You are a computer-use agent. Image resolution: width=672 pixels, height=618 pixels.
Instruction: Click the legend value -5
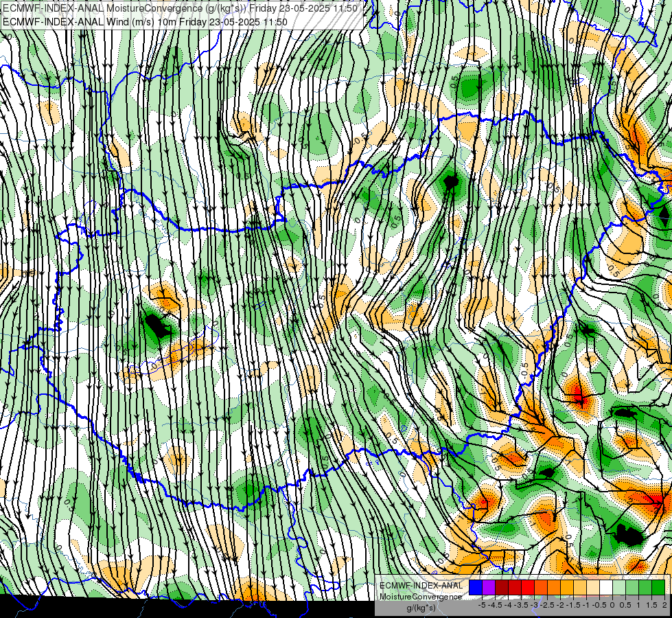[482, 605]
